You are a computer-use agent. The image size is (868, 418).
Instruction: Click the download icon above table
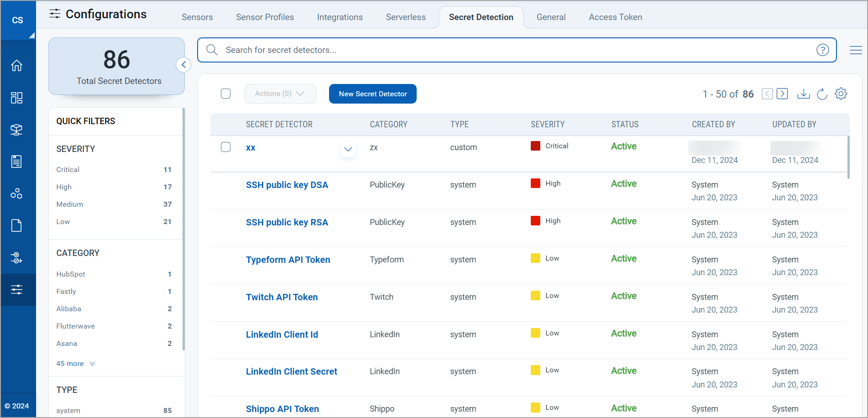(803, 94)
